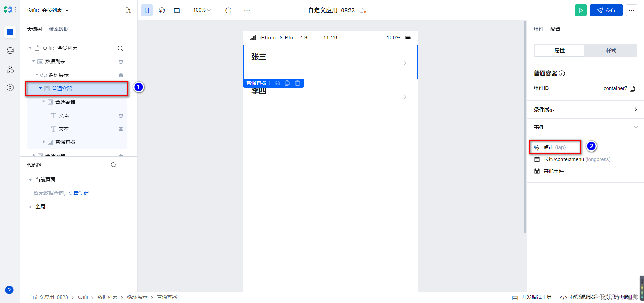Select the 张三 text in canvas
Viewport: 644px width, 303px height.
pyautogui.click(x=259, y=57)
